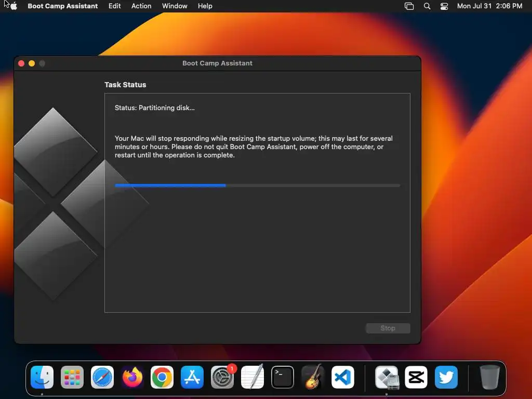This screenshot has width=532, height=399.
Task: Open Google Chrome in the dock
Action: 162,377
